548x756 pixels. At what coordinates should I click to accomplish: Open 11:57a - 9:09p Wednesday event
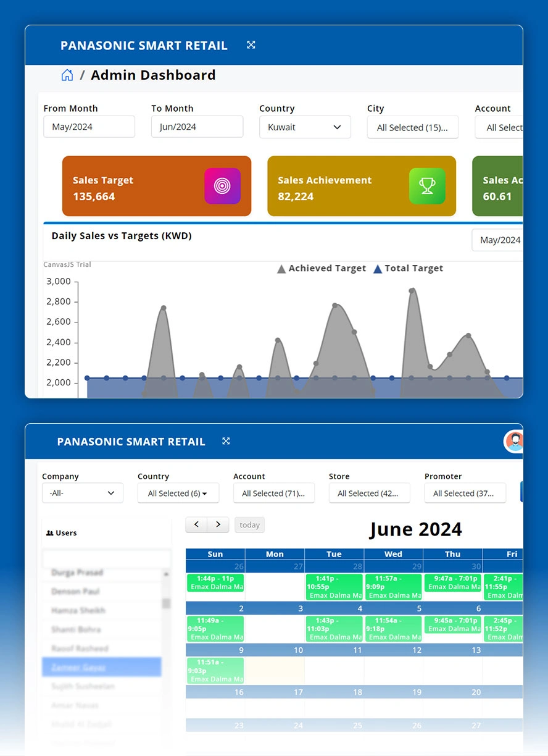coord(393,587)
